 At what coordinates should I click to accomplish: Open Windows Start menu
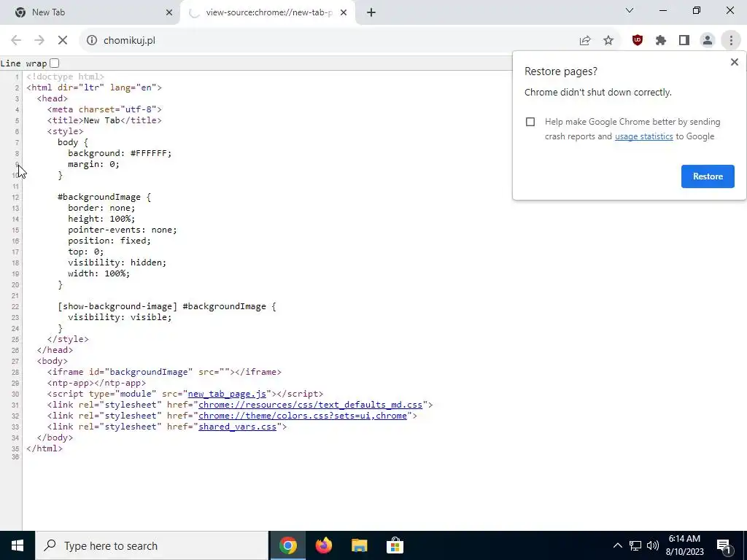(18, 545)
